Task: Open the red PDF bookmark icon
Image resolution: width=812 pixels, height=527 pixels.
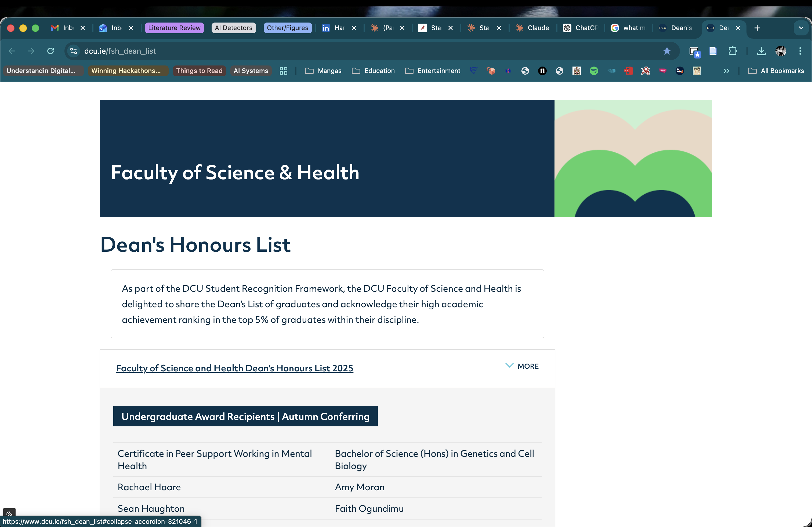Action: (x=628, y=71)
